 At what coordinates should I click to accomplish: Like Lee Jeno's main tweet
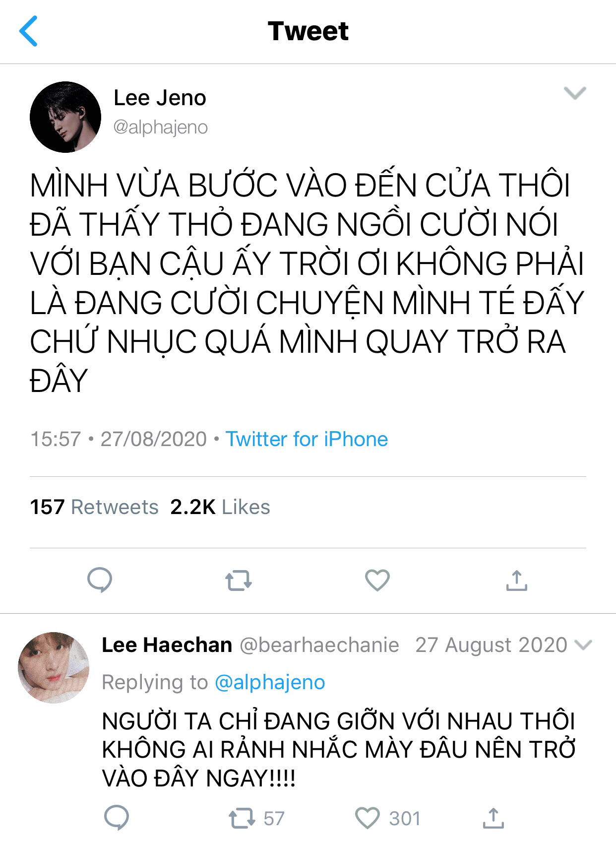377,580
